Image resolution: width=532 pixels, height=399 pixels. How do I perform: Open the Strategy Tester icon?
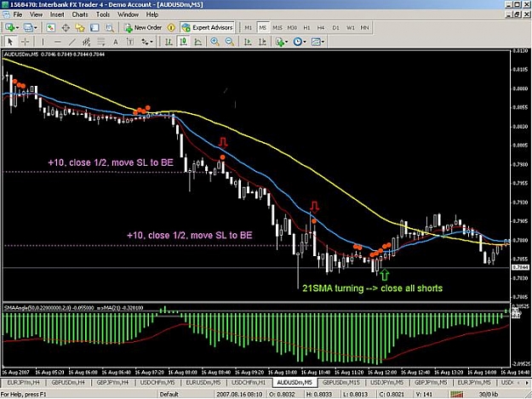click(109, 28)
